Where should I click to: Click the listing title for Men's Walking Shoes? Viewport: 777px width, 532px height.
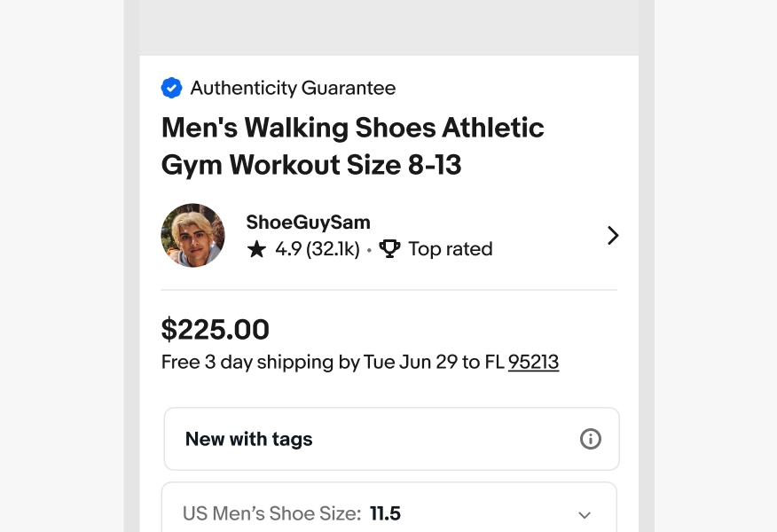(352, 146)
